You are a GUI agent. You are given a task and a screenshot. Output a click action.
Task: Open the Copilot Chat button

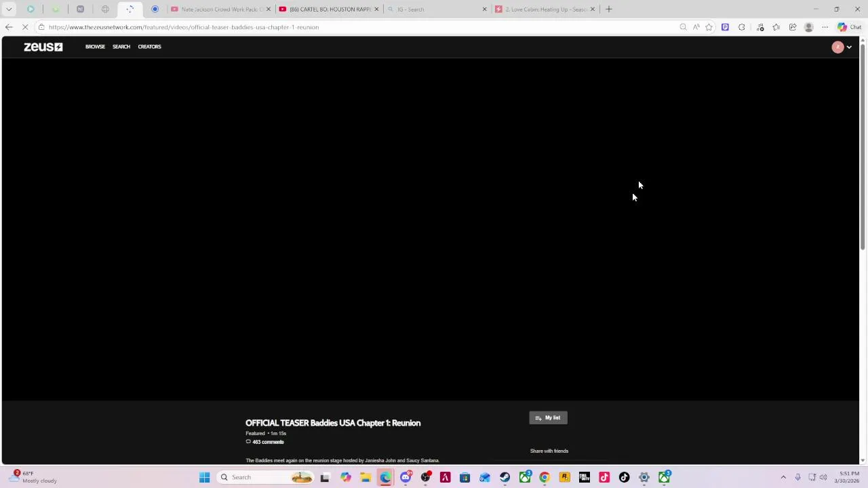coord(849,27)
